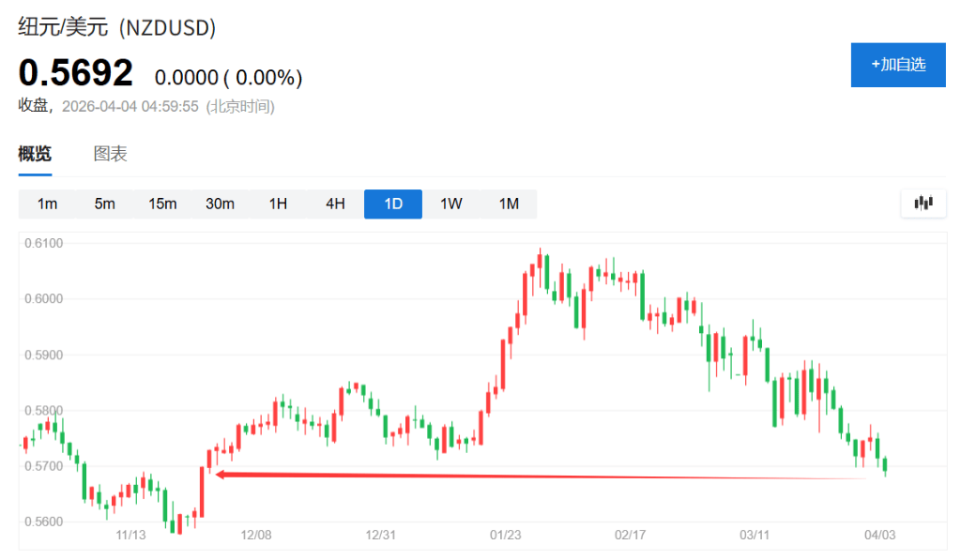The width and height of the screenshot is (961, 560).
Task: Click the 04/03 date label on axis
Action: coord(878,535)
